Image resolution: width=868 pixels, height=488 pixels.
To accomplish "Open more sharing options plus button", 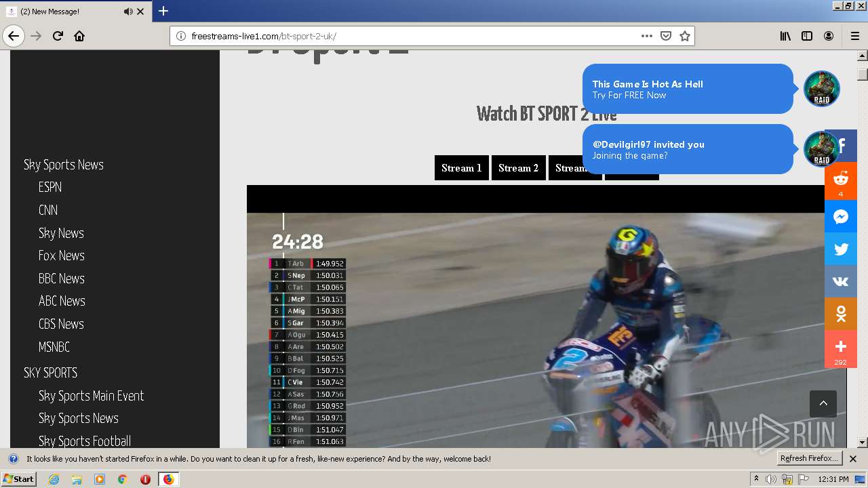I will coord(841,349).
